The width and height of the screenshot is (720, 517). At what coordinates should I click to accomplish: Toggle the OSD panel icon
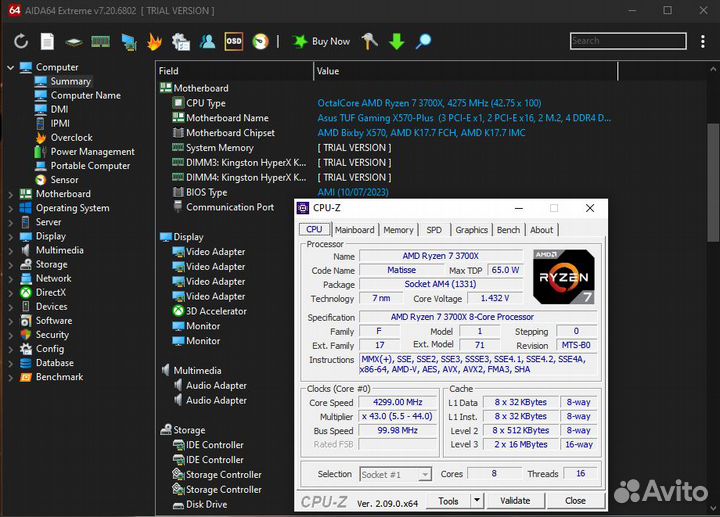[234, 41]
